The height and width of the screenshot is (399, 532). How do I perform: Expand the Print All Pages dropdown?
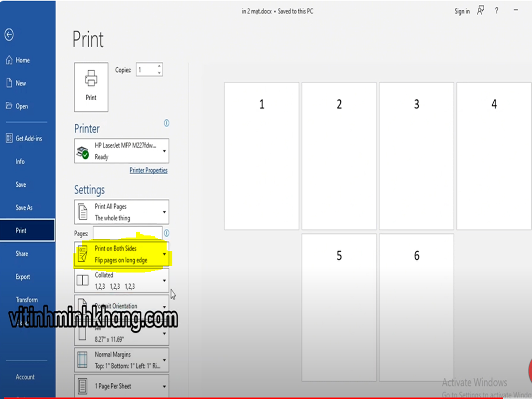point(122,212)
